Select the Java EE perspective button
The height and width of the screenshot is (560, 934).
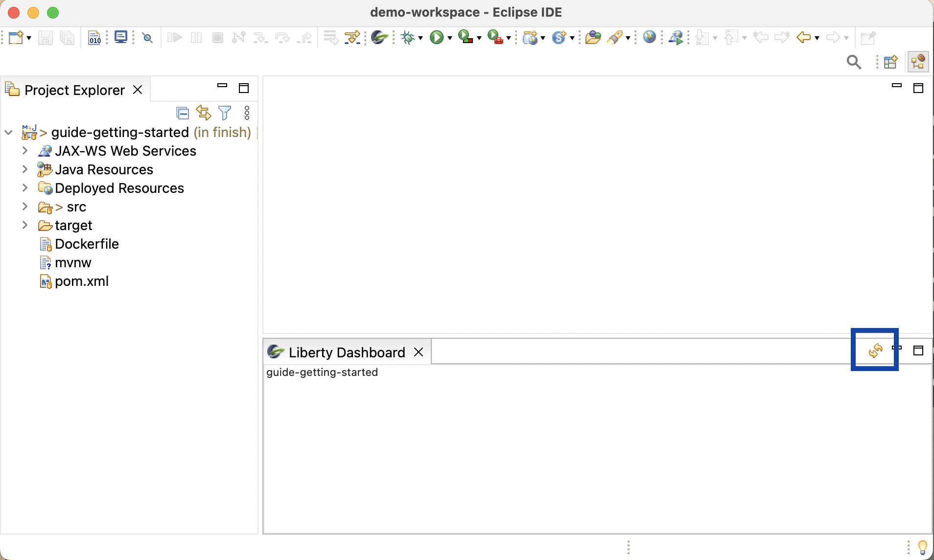pos(918,62)
